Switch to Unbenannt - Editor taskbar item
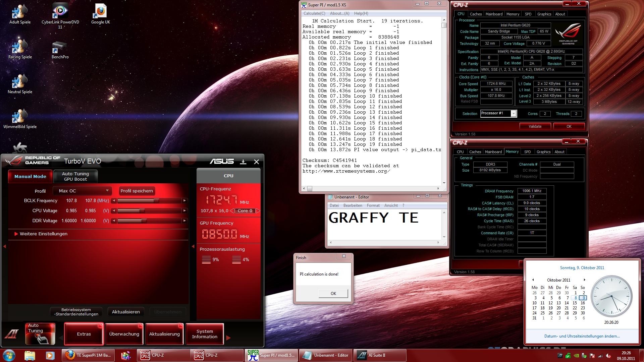The image size is (644, 362). click(325, 355)
